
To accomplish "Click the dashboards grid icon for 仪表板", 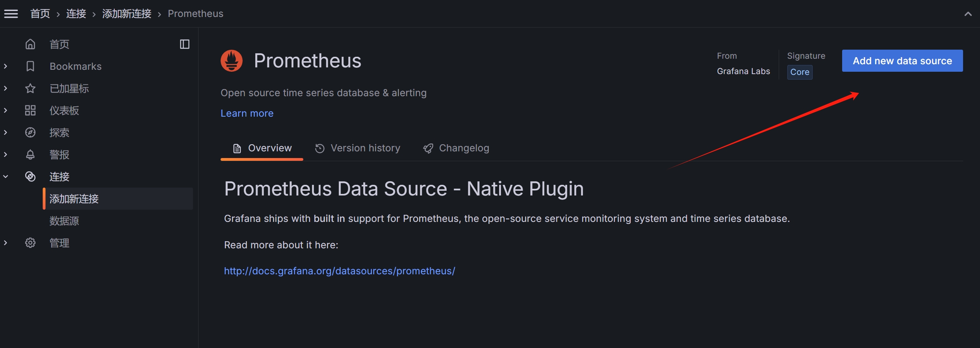I will tap(30, 110).
